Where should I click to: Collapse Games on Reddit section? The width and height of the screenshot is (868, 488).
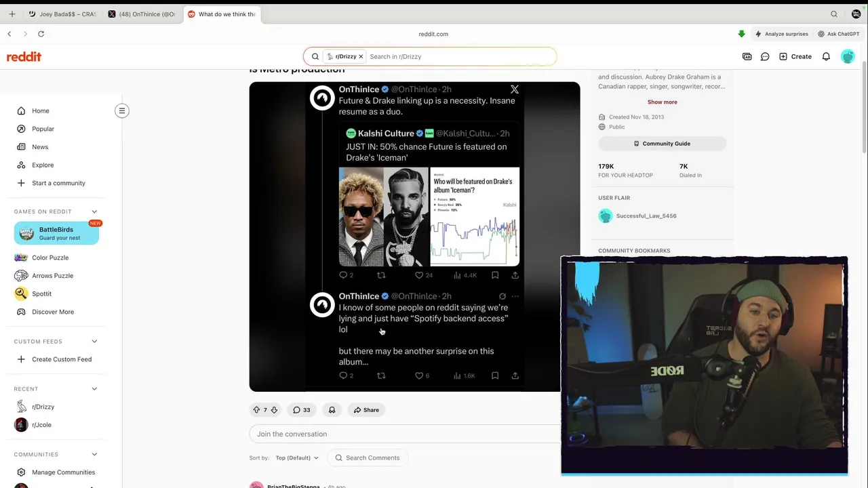[x=94, y=211]
